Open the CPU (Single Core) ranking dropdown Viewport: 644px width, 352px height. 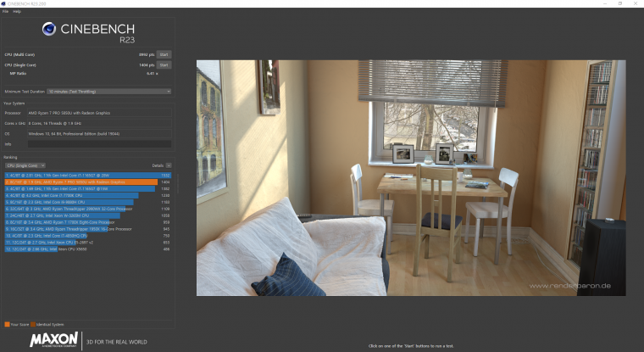pos(25,165)
